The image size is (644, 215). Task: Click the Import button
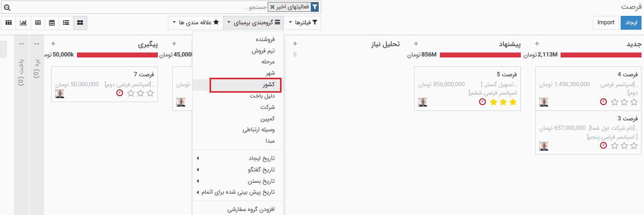coord(606,23)
